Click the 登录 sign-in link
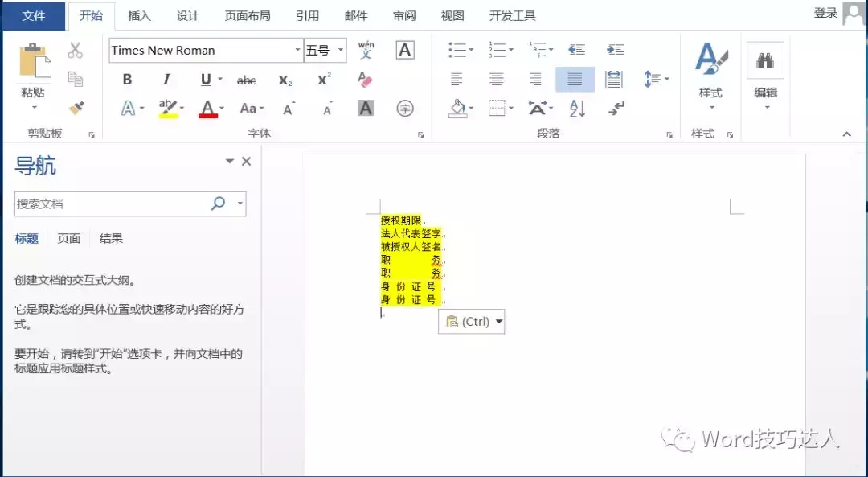 coord(825,12)
